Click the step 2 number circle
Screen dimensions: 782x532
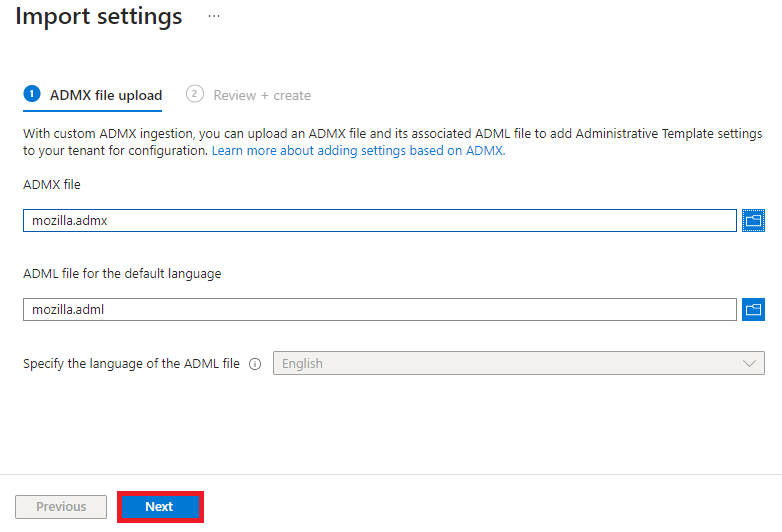(195, 94)
